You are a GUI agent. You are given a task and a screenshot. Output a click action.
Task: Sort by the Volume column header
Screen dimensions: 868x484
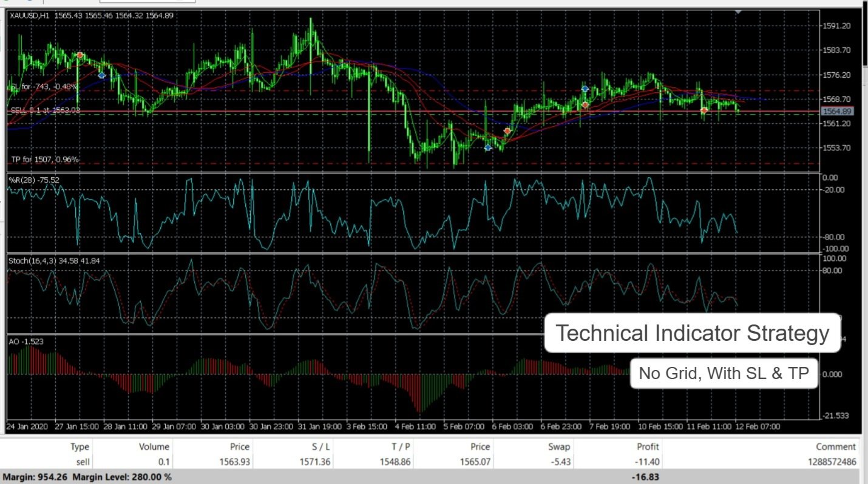(154, 446)
